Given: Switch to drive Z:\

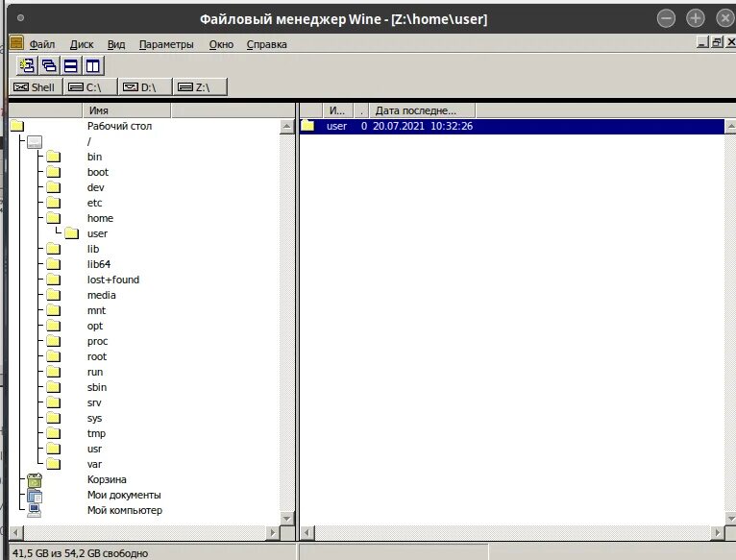Looking at the screenshot, I should [x=201, y=87].
